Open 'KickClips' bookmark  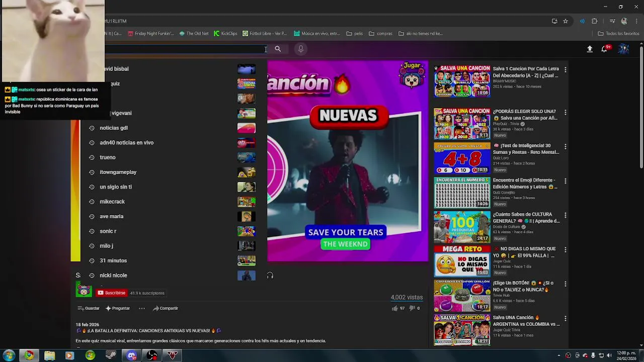[x=225, y=34]
